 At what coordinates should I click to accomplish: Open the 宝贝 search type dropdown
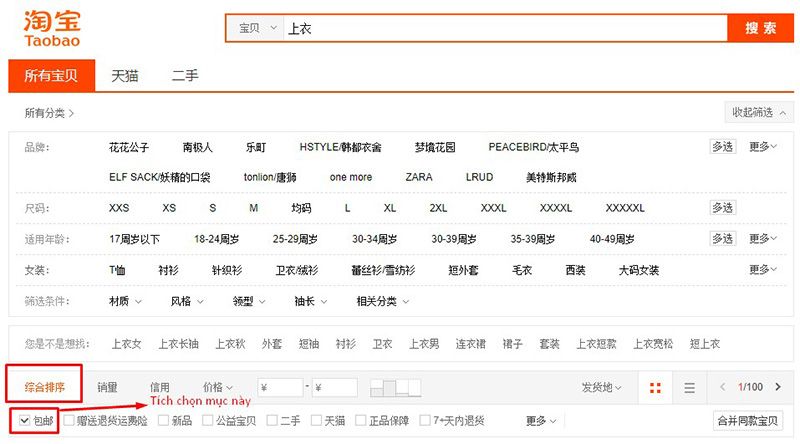255,29
